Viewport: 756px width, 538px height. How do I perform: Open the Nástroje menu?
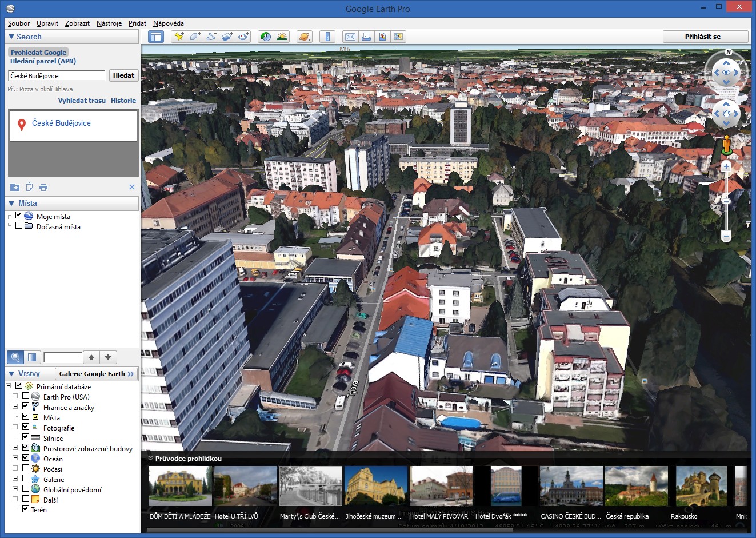pos(109,23)
